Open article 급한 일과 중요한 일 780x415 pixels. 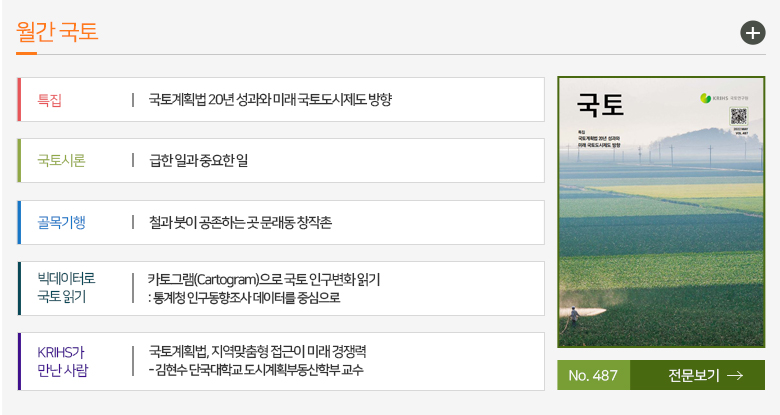[198, 160]
